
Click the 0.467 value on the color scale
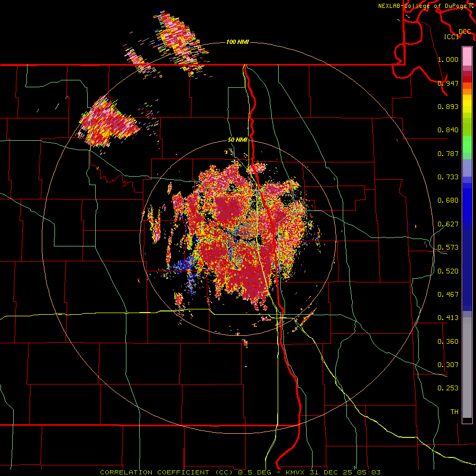click(448, 295)
